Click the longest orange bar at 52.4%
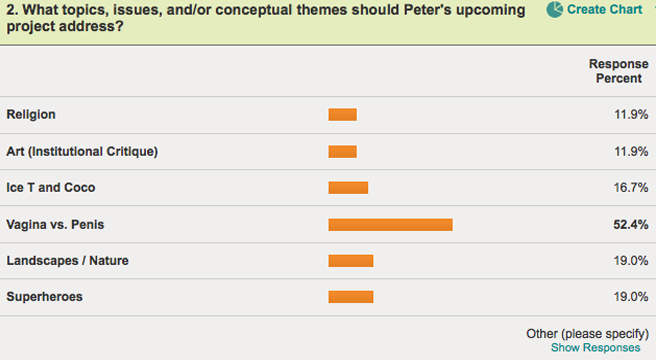This screenshot has height=360, width=656. click(x=390, y=225)
